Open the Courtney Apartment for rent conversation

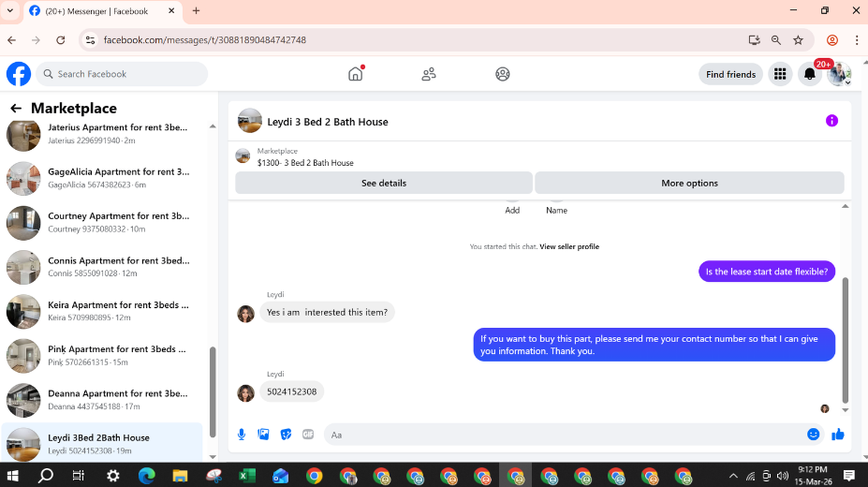click(x=102, y=223)
